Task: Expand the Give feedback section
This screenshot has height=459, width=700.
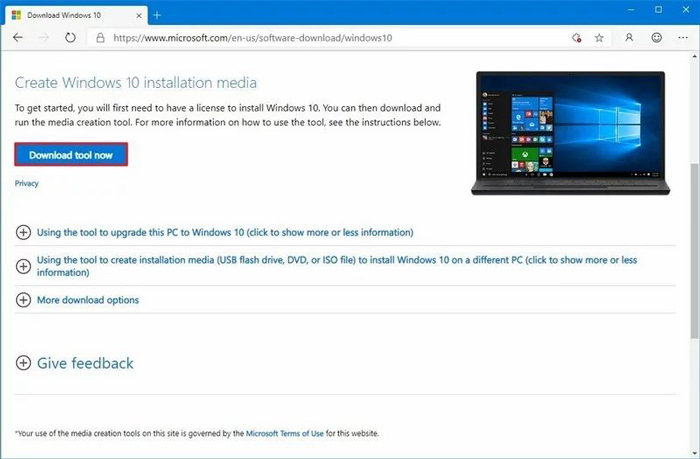Action: 85,363
